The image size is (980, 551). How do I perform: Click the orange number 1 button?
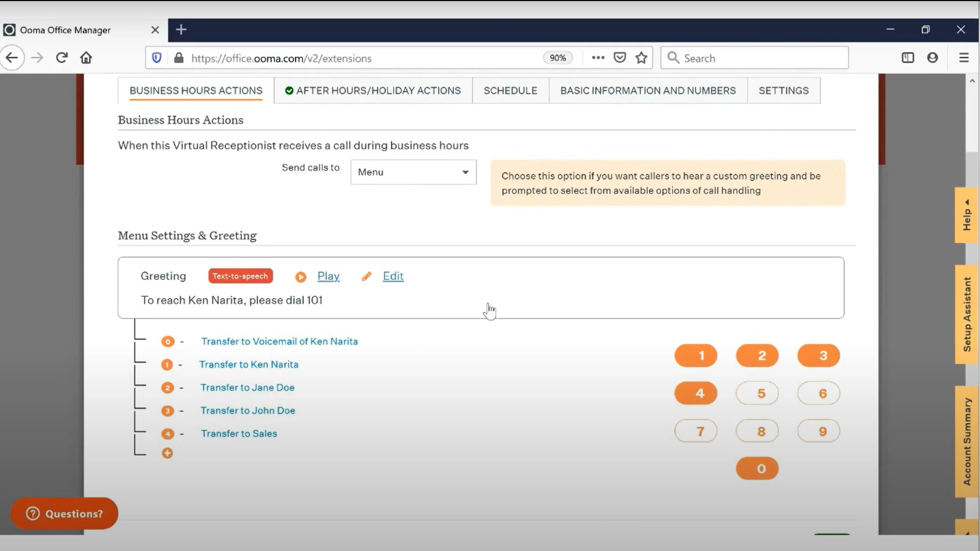(x=696, y=355)
